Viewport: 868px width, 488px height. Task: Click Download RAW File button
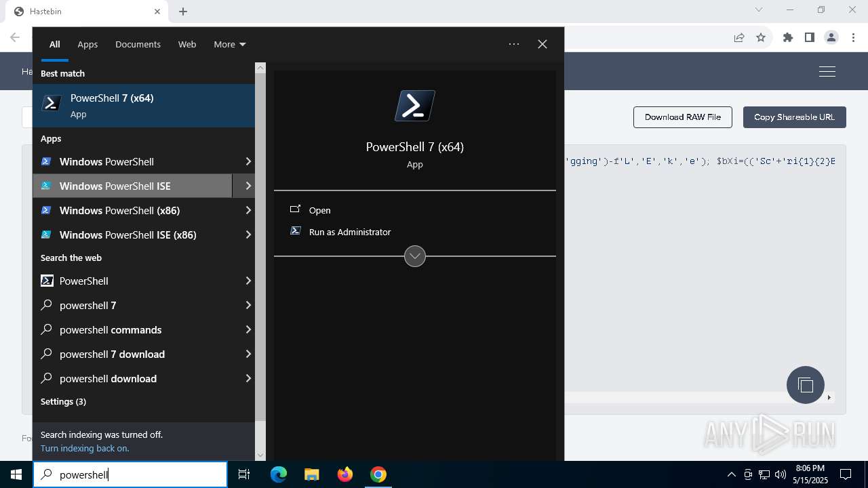coord(683,117)
